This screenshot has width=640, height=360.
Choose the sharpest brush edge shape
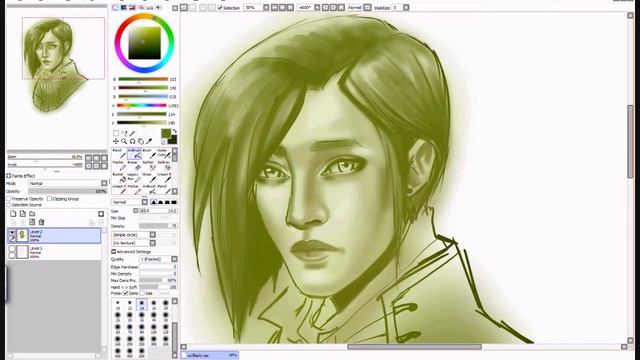(x=153, y=202)
